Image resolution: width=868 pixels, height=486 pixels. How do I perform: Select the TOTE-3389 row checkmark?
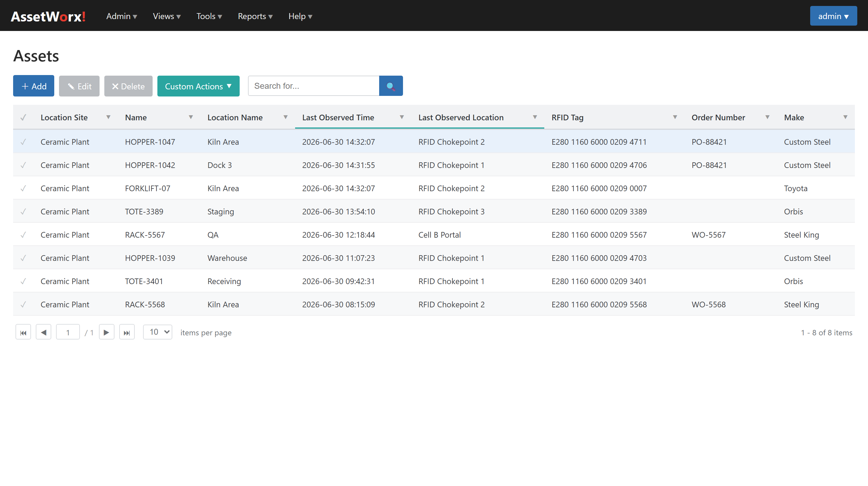pyautogui.click(x=23, y=211)
